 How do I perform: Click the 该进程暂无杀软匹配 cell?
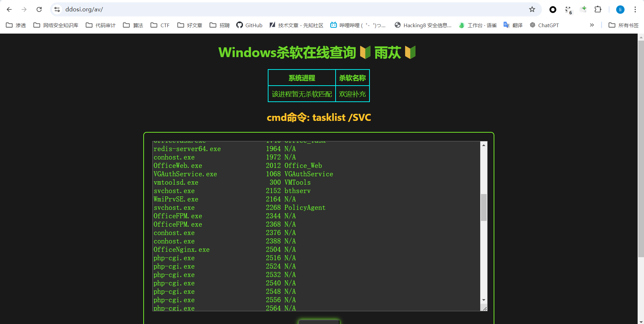(x=302, y=94)
